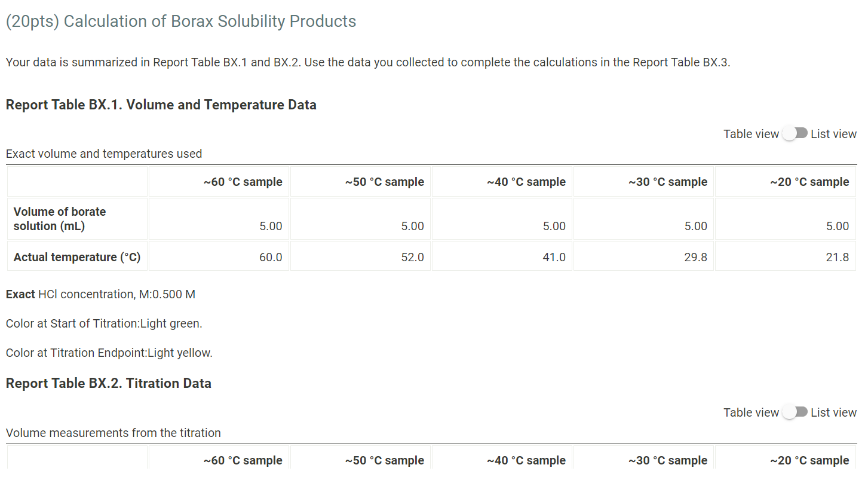Click the ~20 °C sample column header in BX.2
The height and width of the screenshot is (480, 868).
[x=810, y=460]
